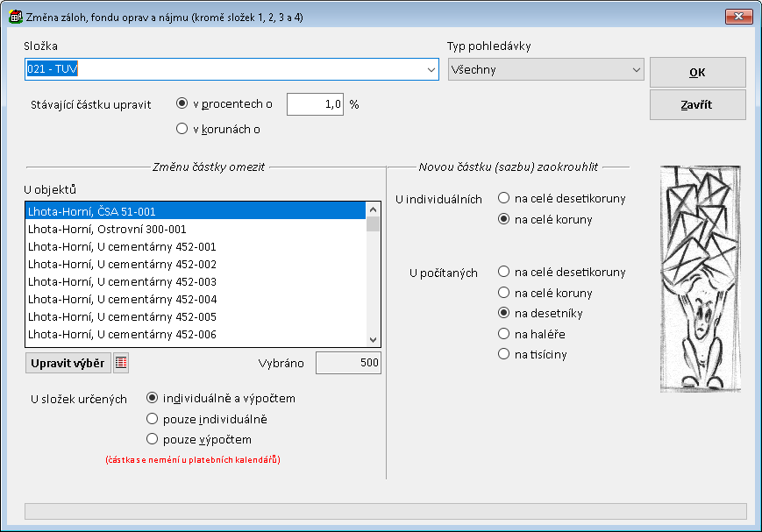Select 'na tisíciny' rounding option
762x532 pixels.
(x=504, y=354)
